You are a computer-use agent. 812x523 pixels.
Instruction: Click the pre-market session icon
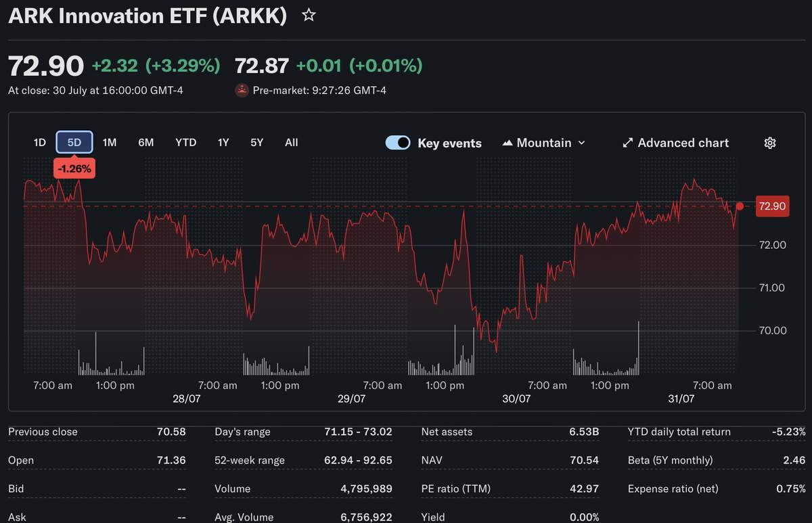(x=242, y=90)
